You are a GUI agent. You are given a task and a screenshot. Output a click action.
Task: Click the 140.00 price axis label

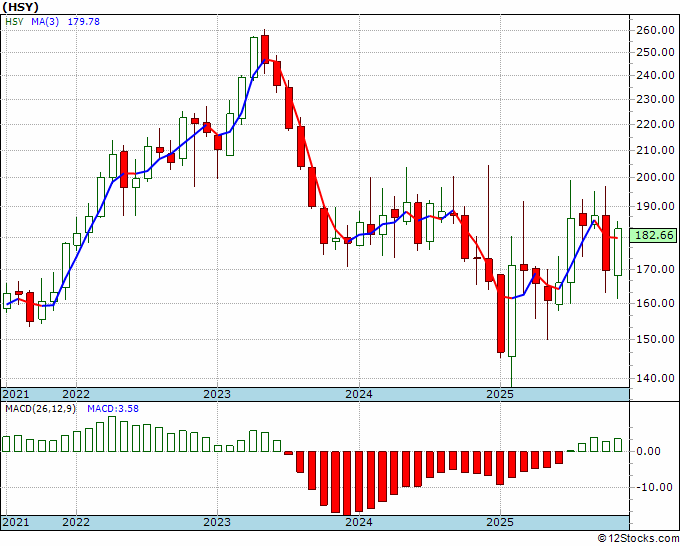655,378
